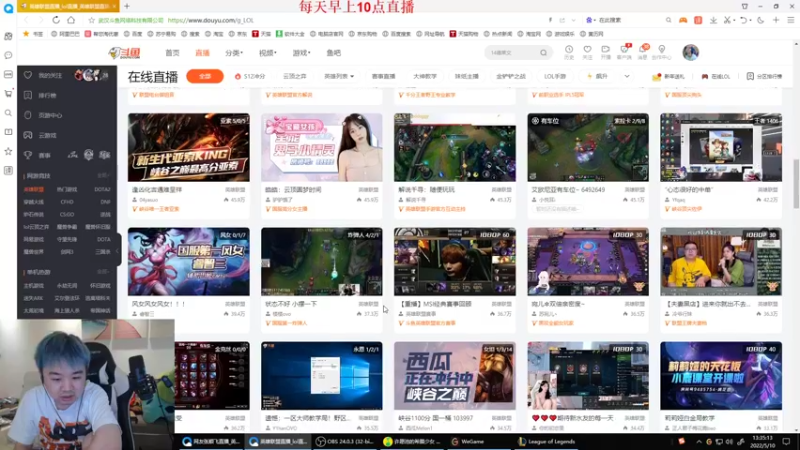Open the 鱼吧 nav item

333,53
